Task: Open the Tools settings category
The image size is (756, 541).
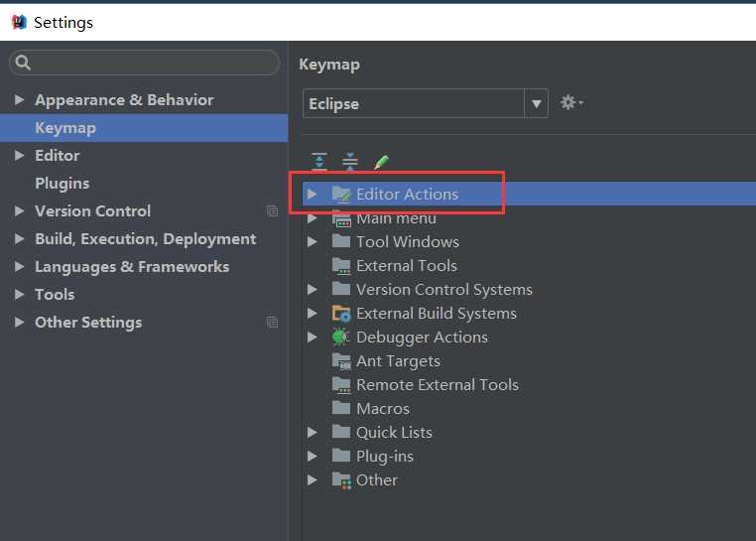Action: 55,295
